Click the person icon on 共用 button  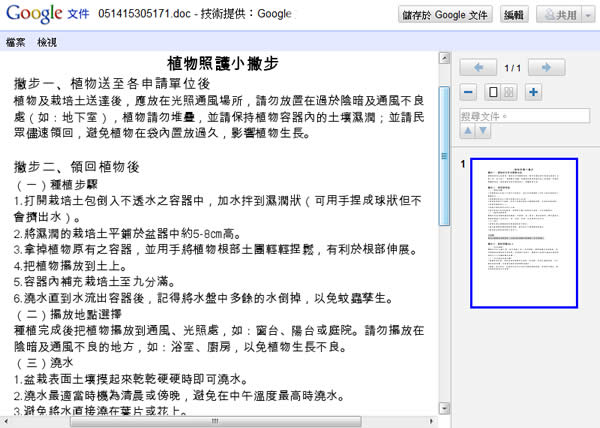tap(547, 16)
